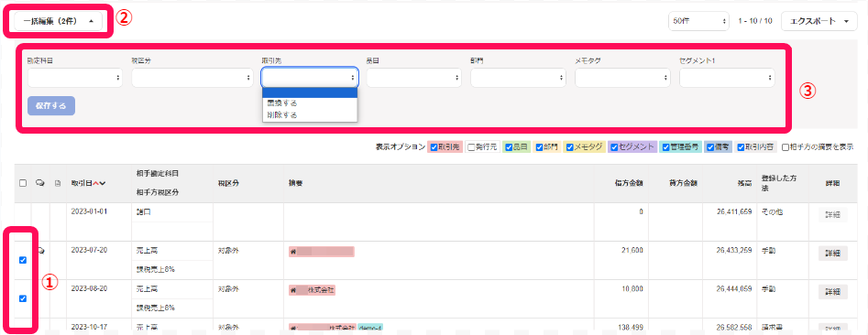This screenshot has height=335, width=868.
Task: Click the amount 10,800 cell
Action: [x=632, y=288]
